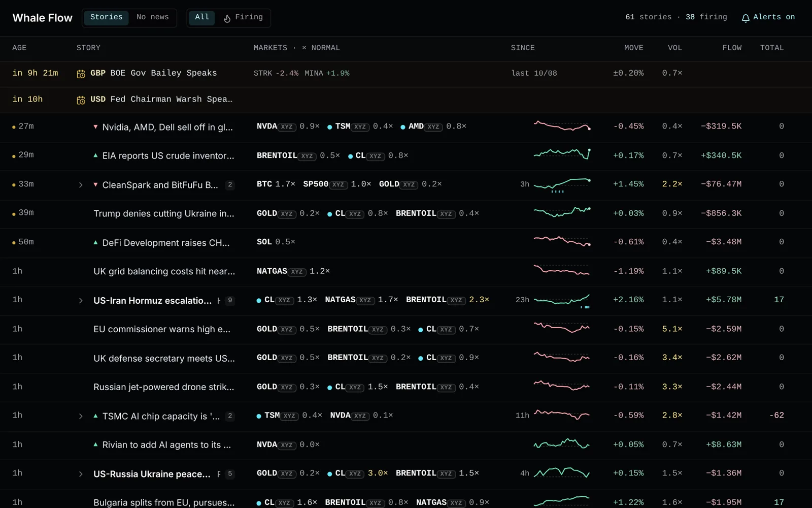The image size is (812, 508).
Task: Click the count badge 9 on US-Iran Hormuz row
Action: coord(230,300)
